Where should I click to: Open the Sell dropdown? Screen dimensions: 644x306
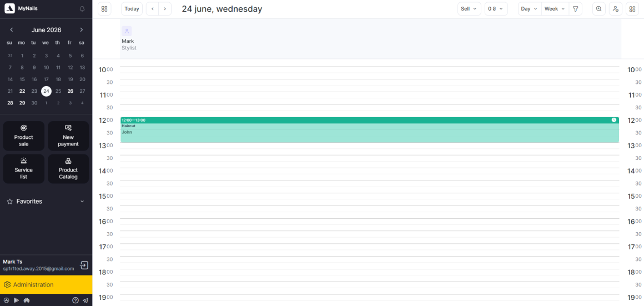click(x=469, y=9)
